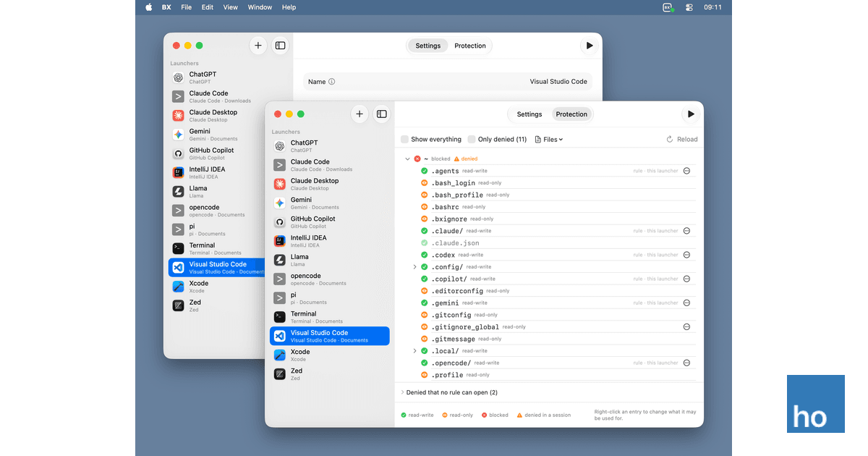Select the Gemini launcher icon in front window
Screen dimensions: 868x456
click(279, 203)
